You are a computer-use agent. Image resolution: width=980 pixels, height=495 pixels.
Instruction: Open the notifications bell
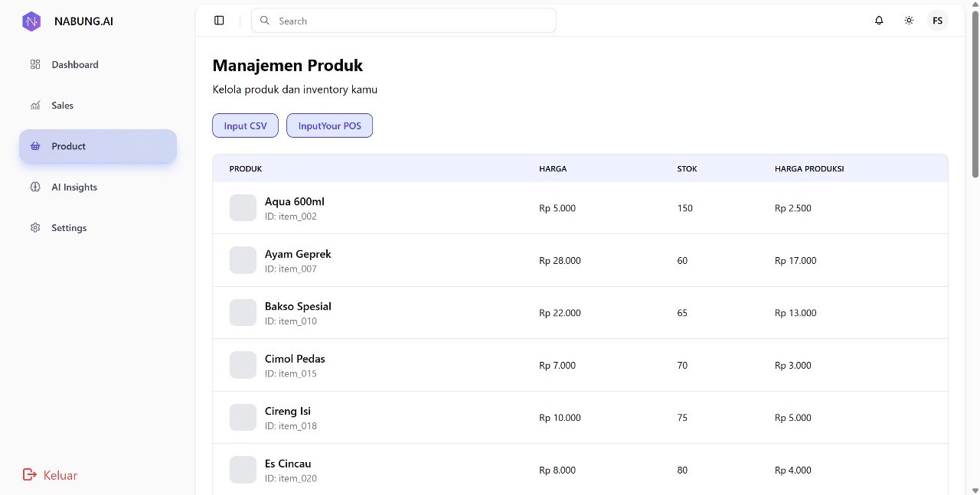pos(879,21)
